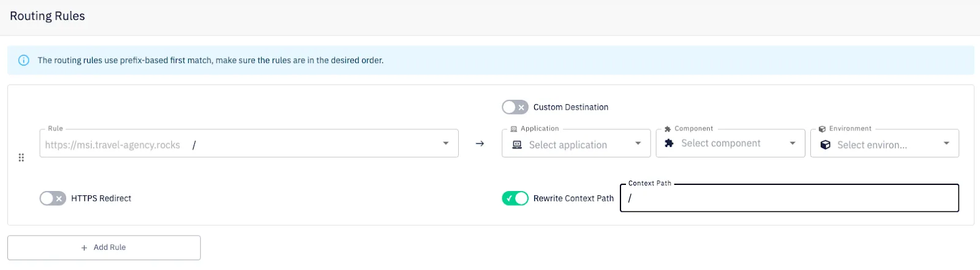Viewport: 980px width, 270px height.
Task: Turn on the HTTPS Redirect switch
Action: 53,198
